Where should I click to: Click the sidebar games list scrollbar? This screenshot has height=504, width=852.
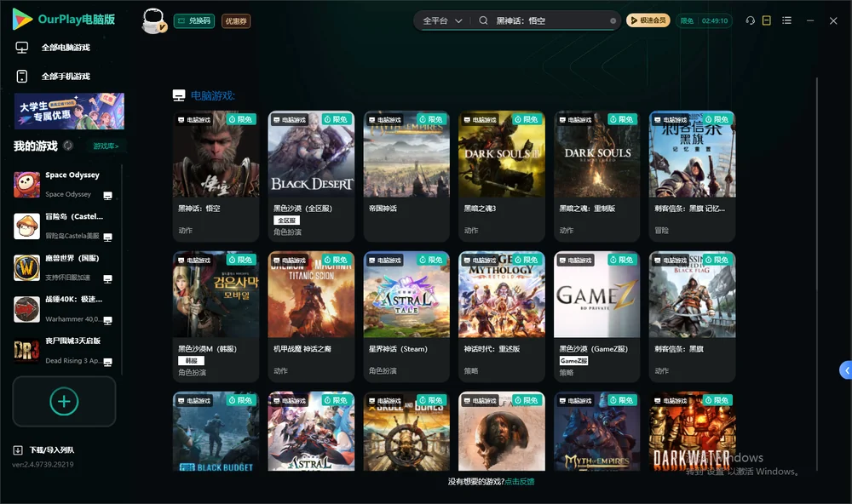122,269
